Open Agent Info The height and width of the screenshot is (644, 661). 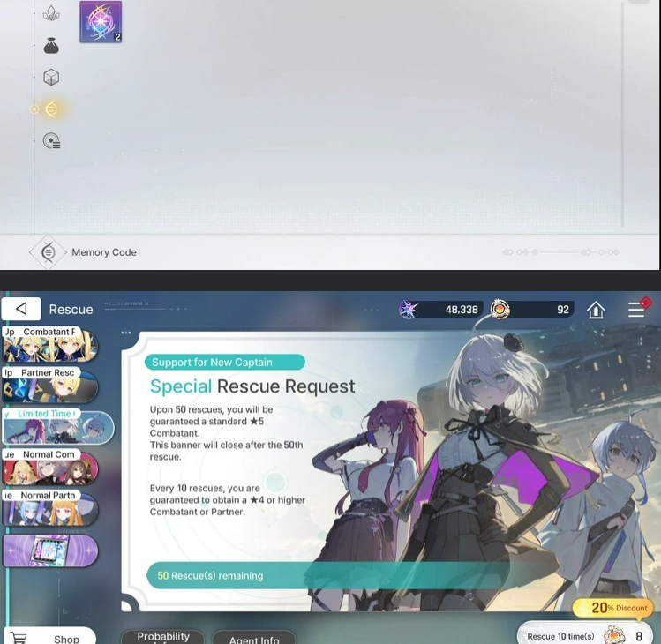(x=254, y=638)
